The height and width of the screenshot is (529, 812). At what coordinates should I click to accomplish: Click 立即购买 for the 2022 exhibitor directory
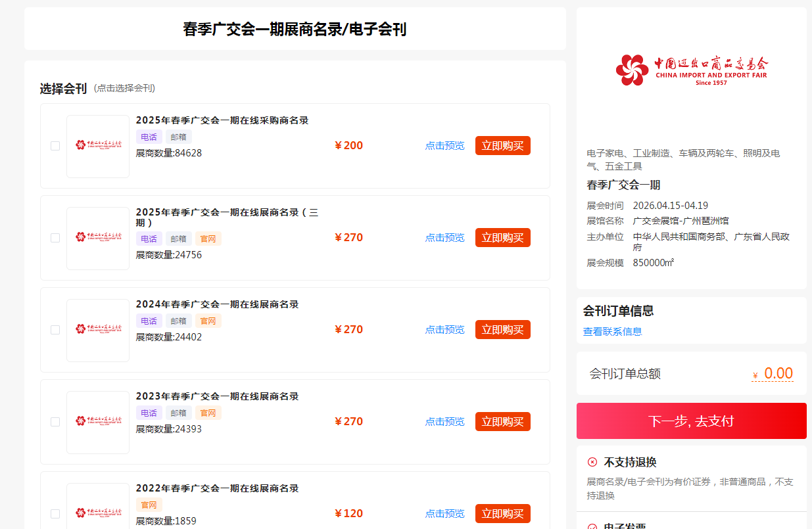coord(502,514)
